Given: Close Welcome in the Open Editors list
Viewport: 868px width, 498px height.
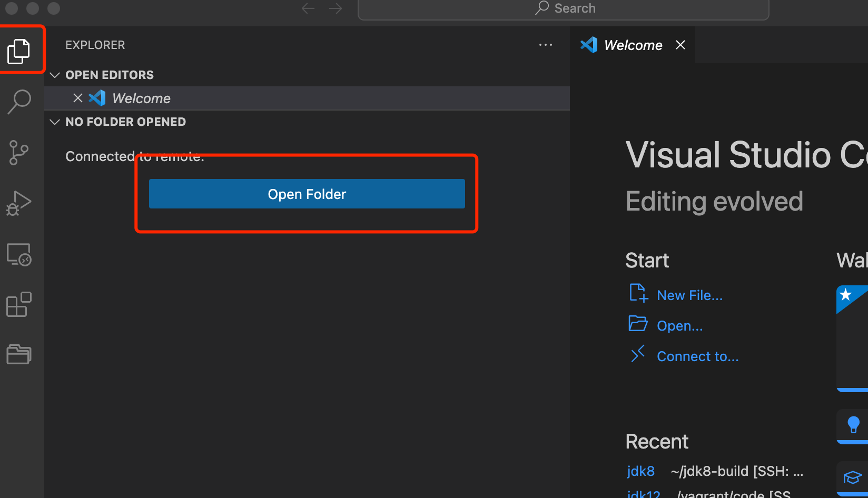Looking at the screenshot, I should click(x=78, y=98).
